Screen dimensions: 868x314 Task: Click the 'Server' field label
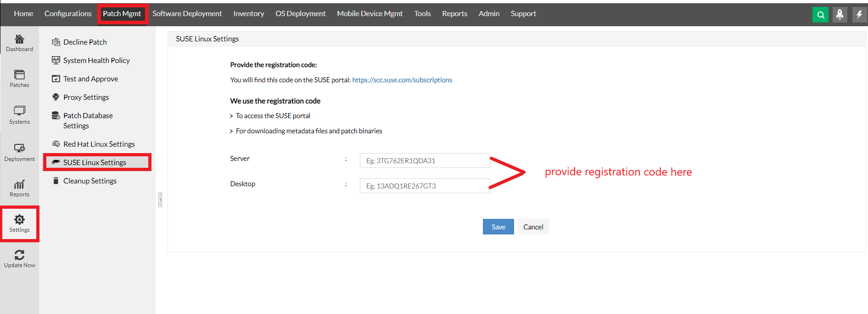pos(240,159)
